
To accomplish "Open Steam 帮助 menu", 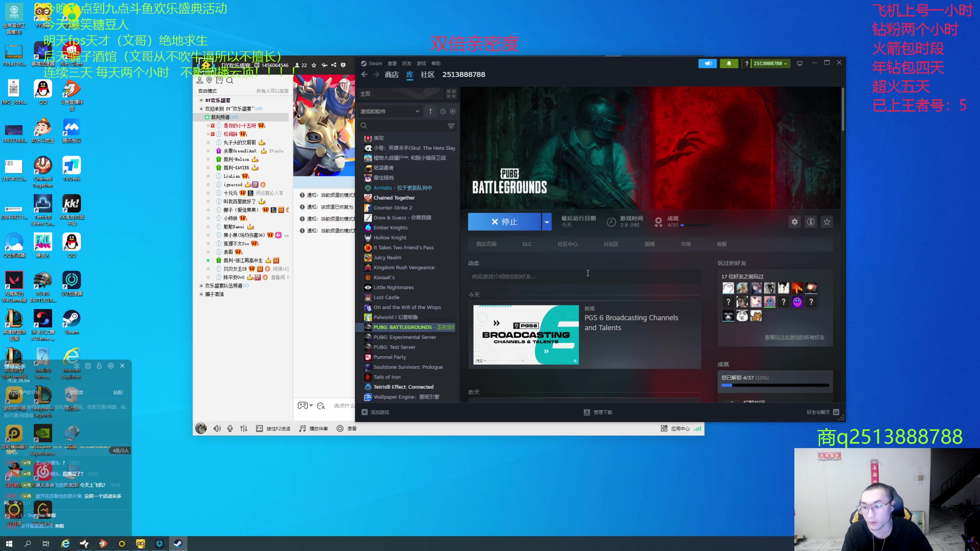I will point(436,64).
